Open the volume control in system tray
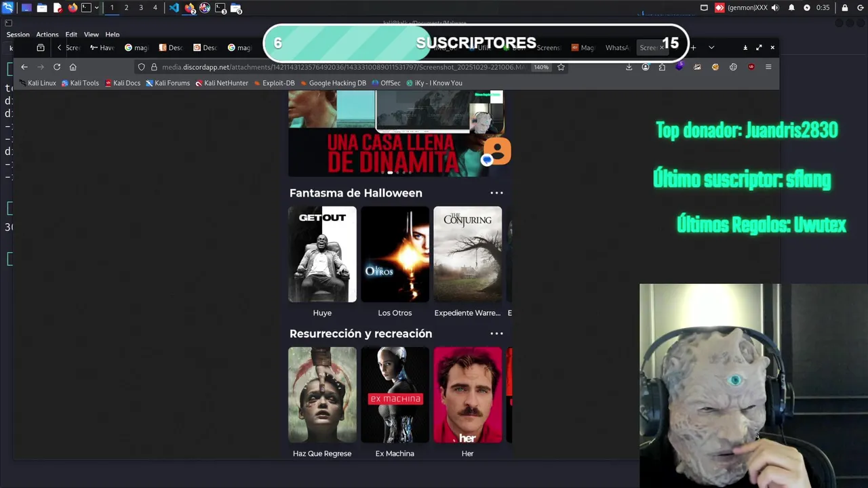The height and width of the screenshot is (488, 868). point(774,8)
